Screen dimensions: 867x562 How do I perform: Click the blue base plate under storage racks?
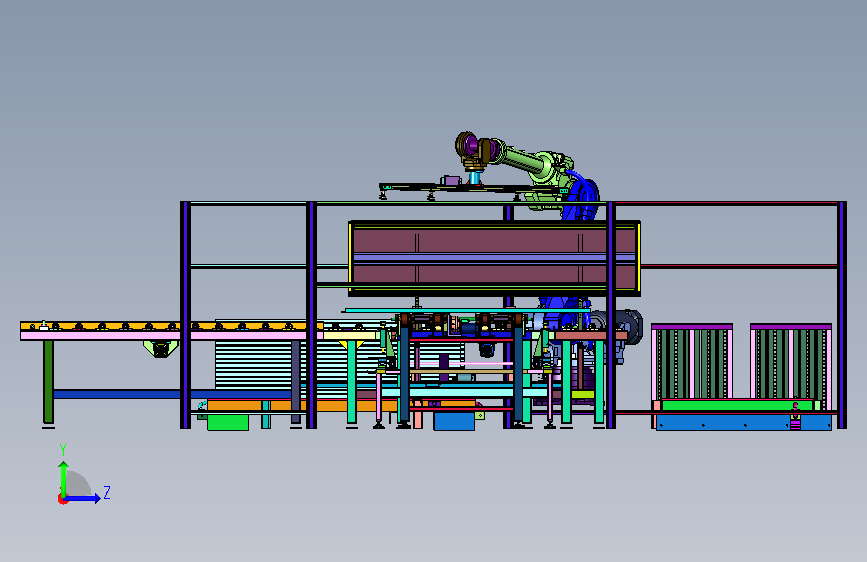coord(744,423)
